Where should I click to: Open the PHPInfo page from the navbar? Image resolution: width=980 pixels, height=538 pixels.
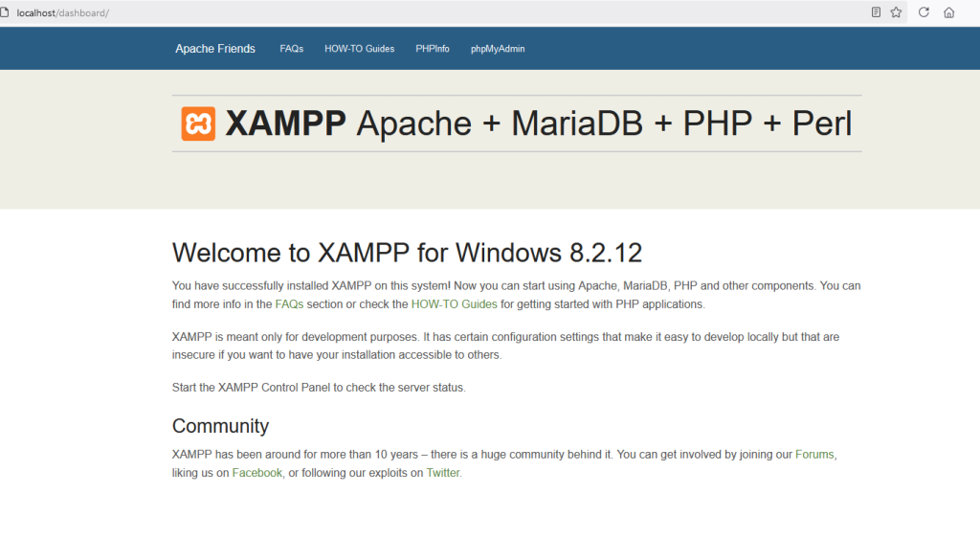click(433, 49)
